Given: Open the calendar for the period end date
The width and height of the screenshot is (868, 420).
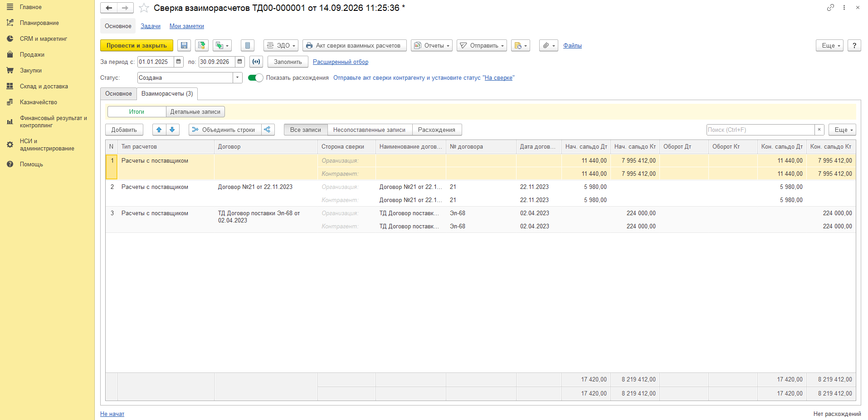Looking at the screenshot, I should (x=240, y=62).
